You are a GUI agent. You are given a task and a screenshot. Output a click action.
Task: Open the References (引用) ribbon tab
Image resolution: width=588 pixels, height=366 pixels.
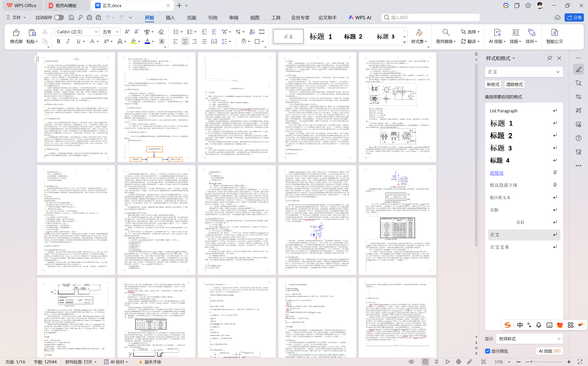(212, 17)
